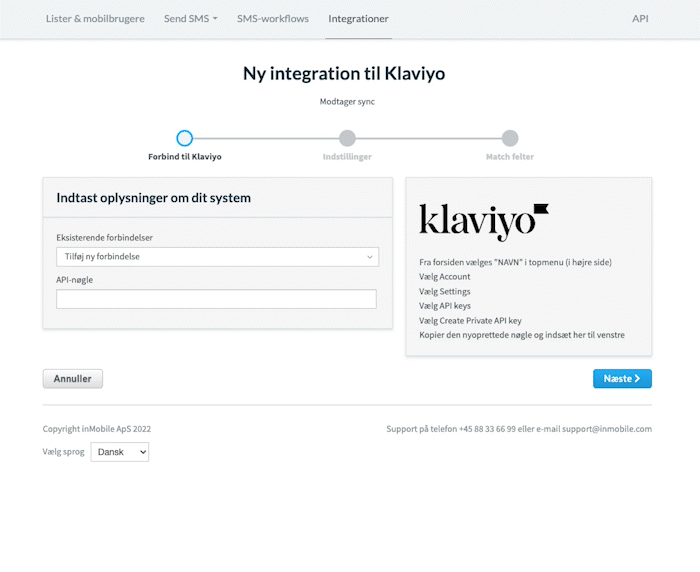This screenshot has height=572, width=700.
Task: Click the 'Indtast oplysninger om dit system' heading
Action: point(154,198)
